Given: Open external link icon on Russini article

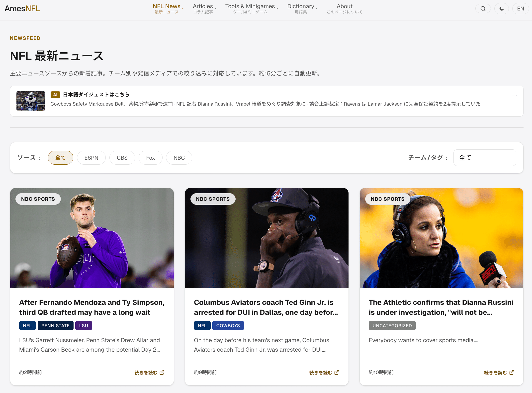Looking at the screenshot, I should click(x=512, y=372).
